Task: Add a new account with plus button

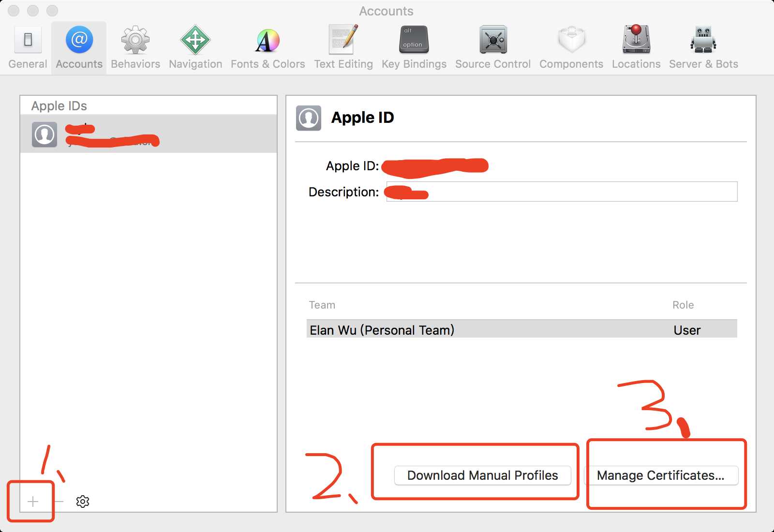Action: click(33, 502)
